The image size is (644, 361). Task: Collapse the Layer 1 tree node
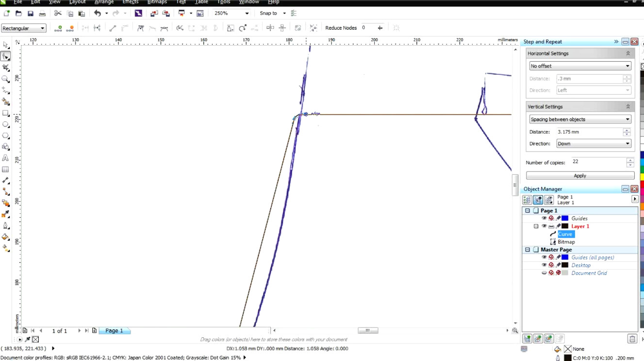coord(536,226)
